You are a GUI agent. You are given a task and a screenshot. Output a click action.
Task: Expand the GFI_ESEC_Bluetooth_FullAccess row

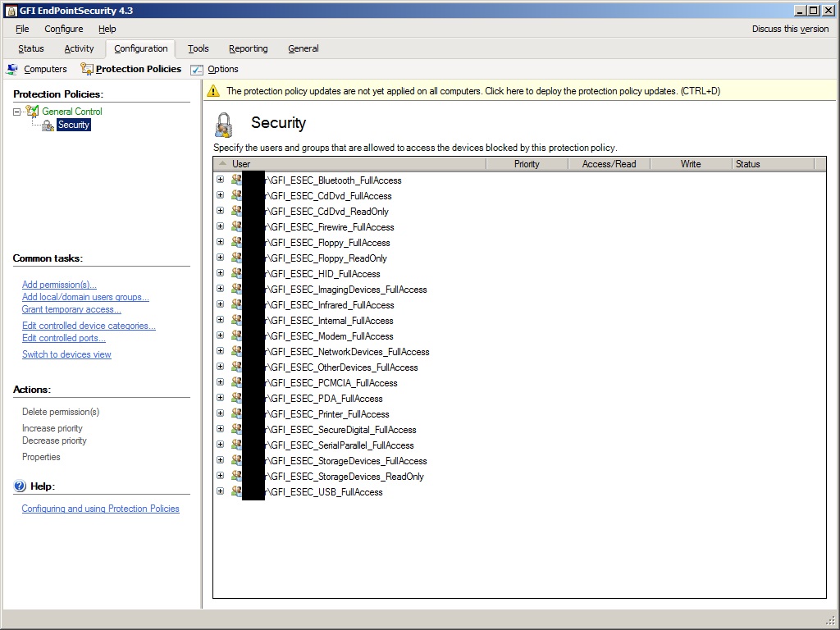pyautogui.click(x=220, y=180)
